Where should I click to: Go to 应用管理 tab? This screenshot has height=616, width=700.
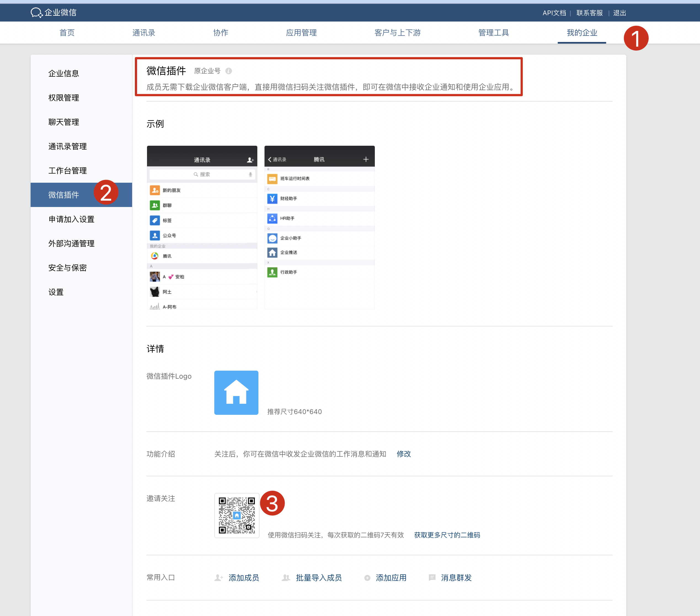click(301, 33)
